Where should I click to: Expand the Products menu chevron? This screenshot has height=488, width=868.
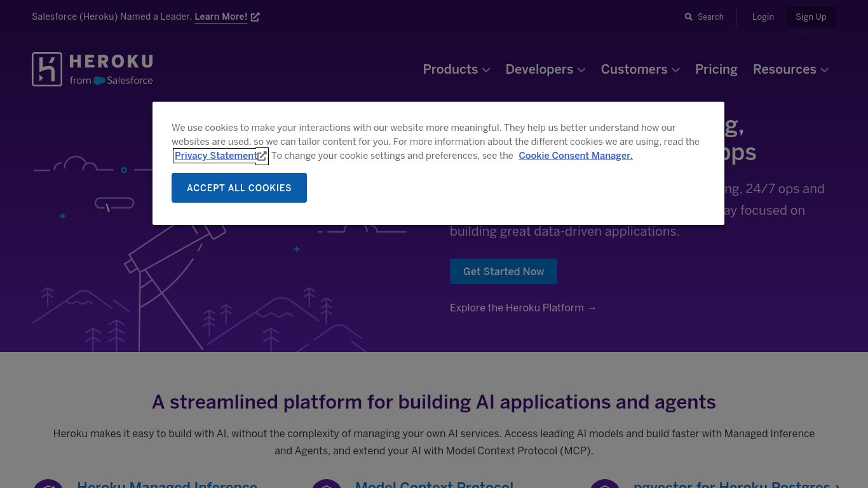(x=486, y=70)
